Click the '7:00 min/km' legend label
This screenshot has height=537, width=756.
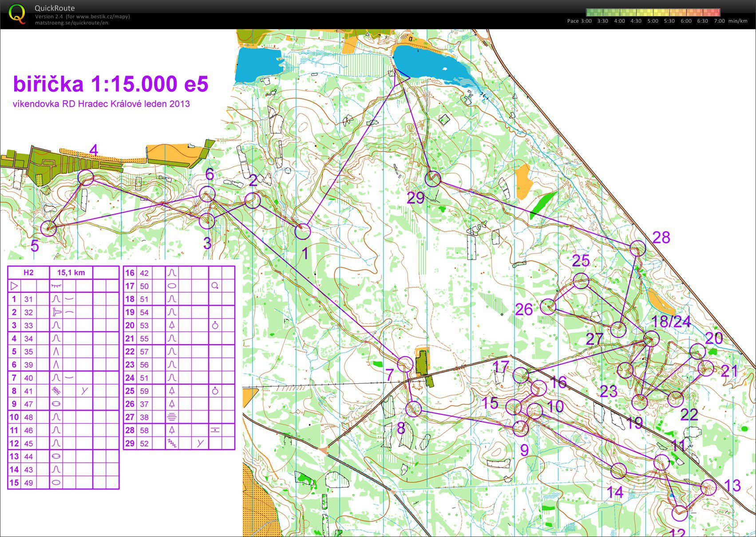pos(731,21)
